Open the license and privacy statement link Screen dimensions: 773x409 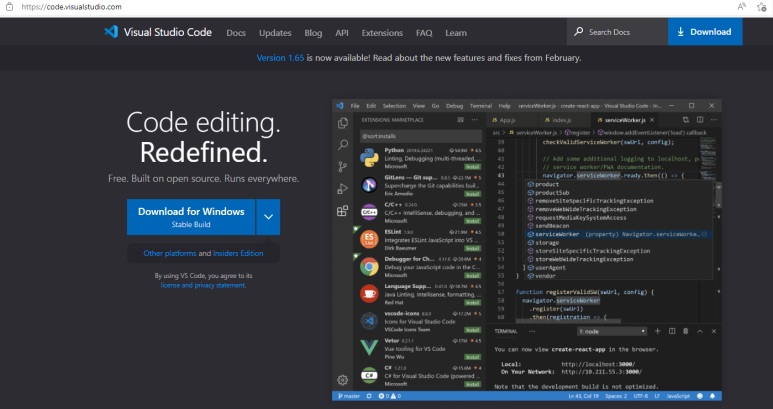203,285
